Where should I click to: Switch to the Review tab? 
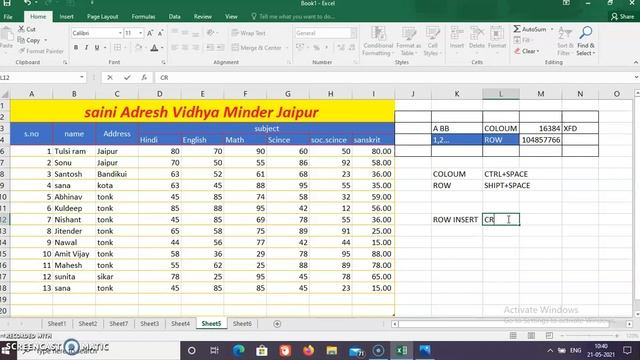click(x=202, y=17)
